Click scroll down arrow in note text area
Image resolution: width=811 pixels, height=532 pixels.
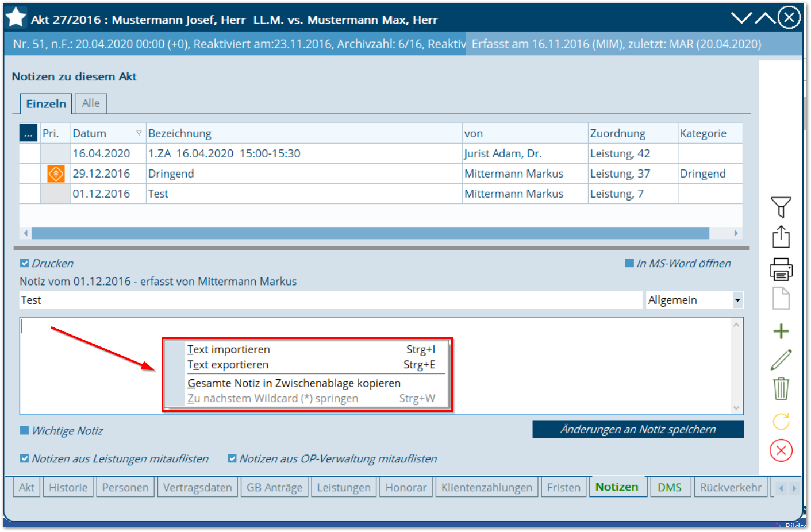736,408
